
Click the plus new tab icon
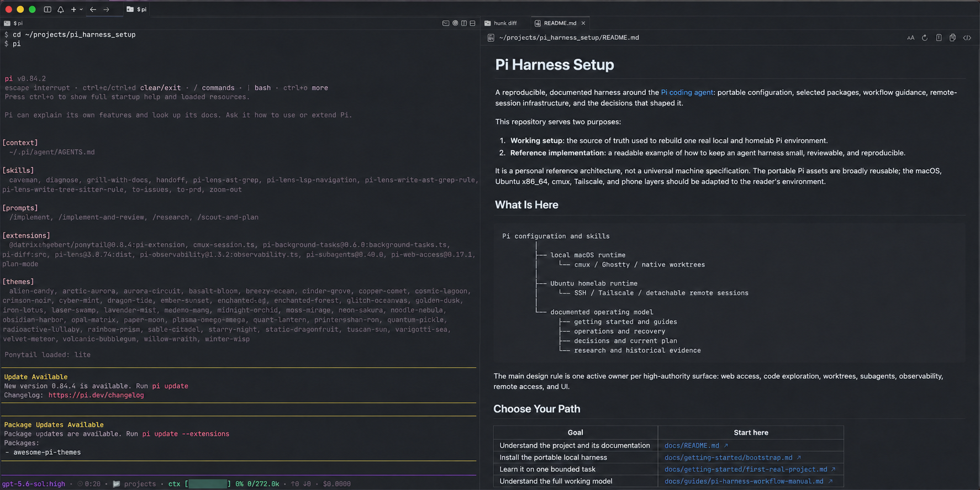[x=73, y=9]
